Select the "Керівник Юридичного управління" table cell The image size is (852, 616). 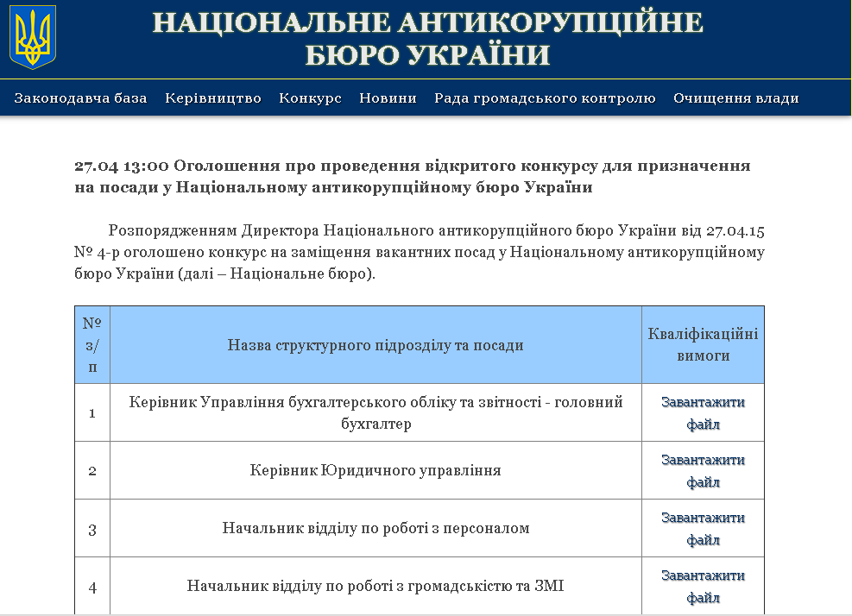tap(376, 470)
